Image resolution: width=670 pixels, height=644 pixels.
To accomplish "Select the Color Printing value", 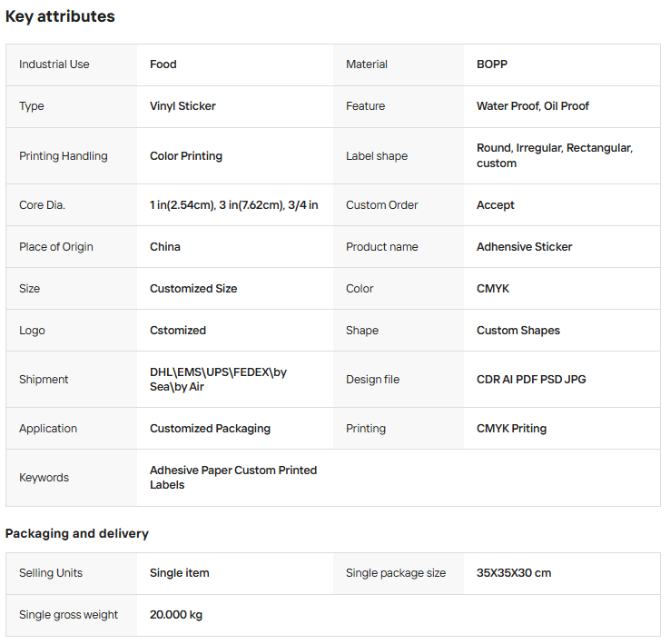I will (185, 156).
